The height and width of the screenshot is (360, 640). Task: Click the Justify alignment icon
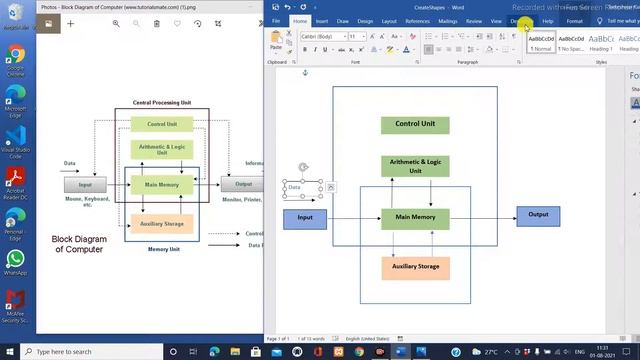click(459, 49)
